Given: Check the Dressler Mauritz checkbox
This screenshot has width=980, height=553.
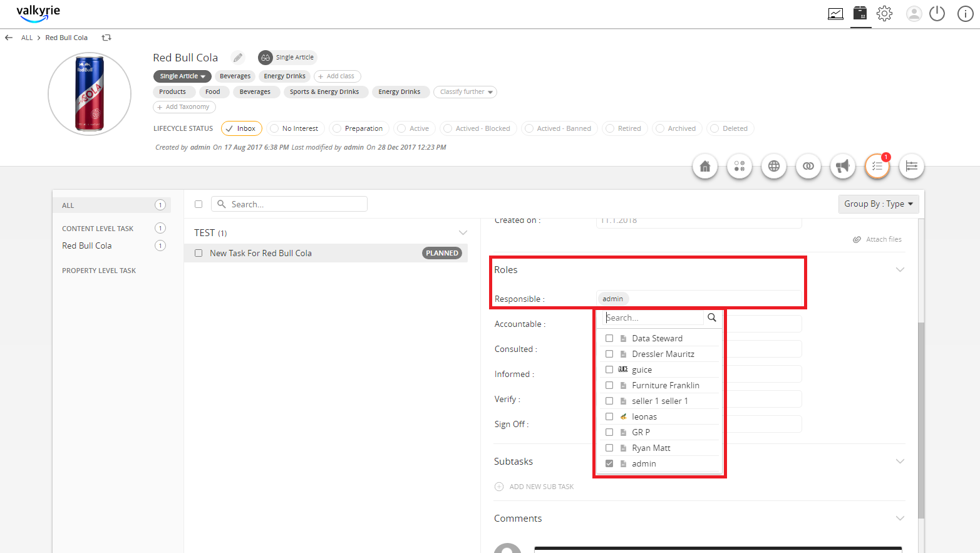Looking at the screenshot, I should pyautogui.click(x=609, y=354).
